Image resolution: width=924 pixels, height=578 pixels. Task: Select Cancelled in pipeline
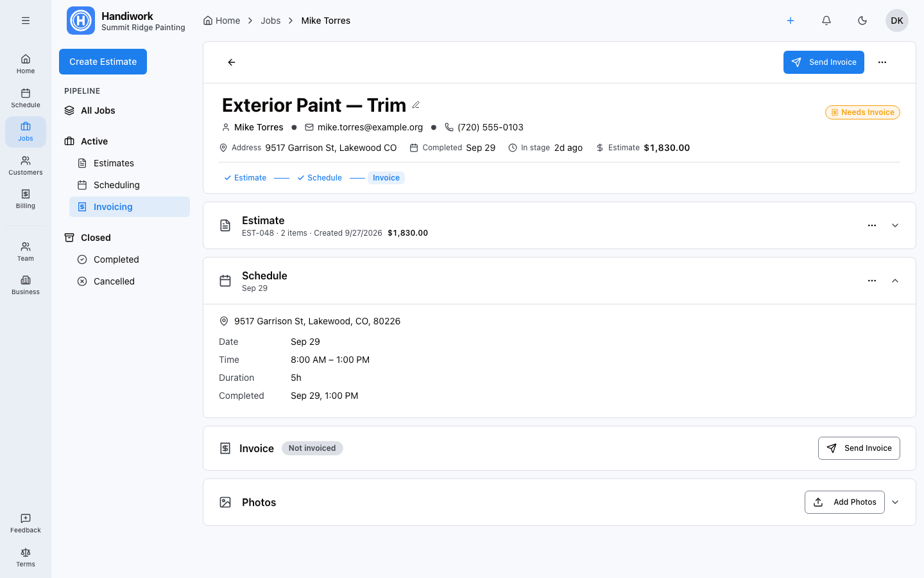point(130,281)
